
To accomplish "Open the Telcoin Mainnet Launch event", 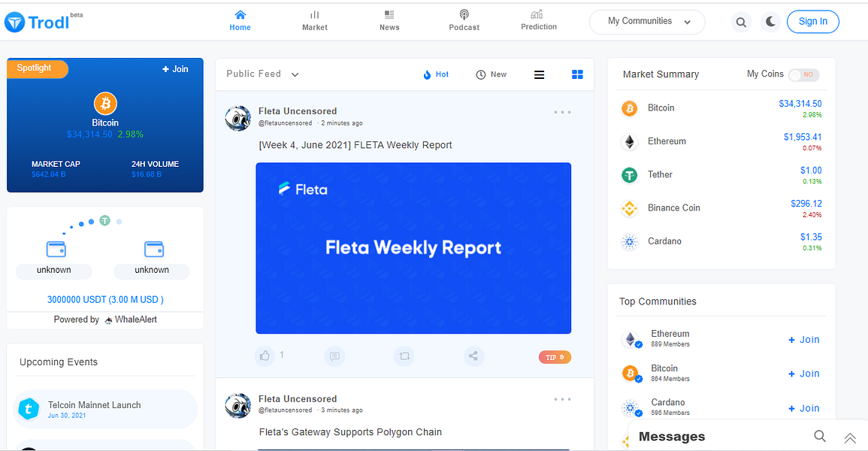I will pyautogui.click(x=105, y=410).
